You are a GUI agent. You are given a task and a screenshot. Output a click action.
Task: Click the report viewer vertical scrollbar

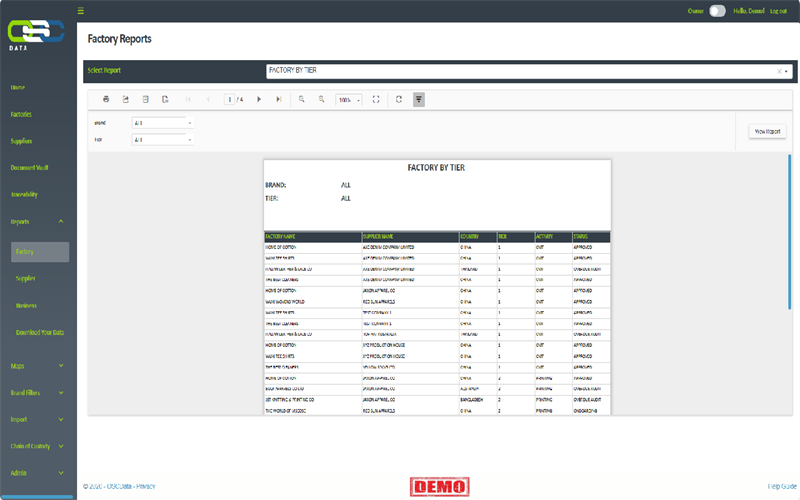[790, 232]
